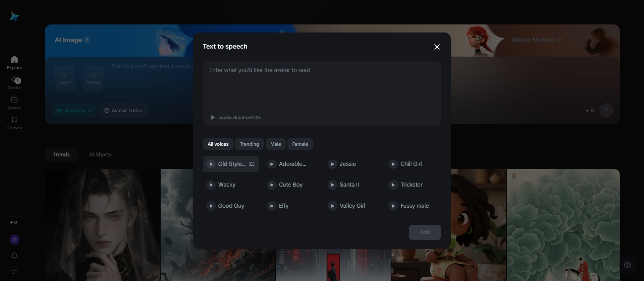
Task: Open settings for Old Style voice
Action: point(252,164)
